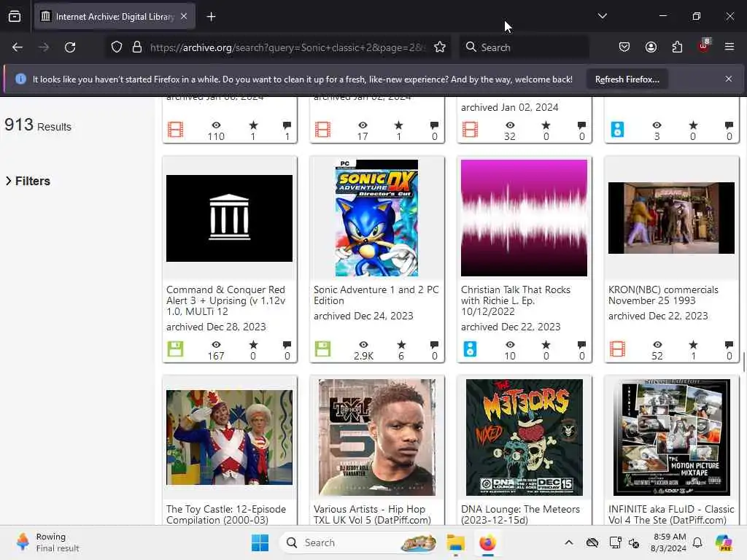This screenshot has height=560, width=747.
Task: Go back to the previous page
Action: [18, 47]
